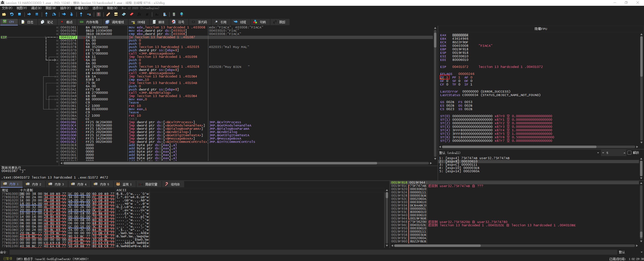Image resolution: width=644 pixels, height=261 pixels.
Task: Open the 调试(D) menu
Action: click(x=36, y=8)
